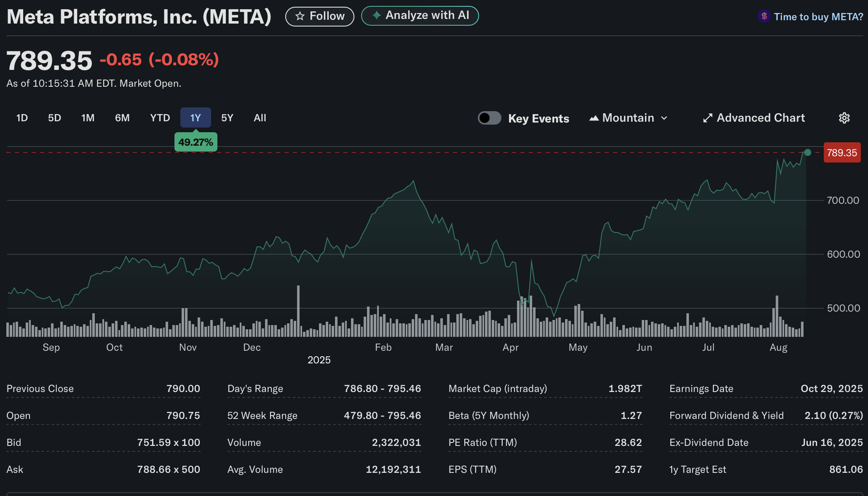The image size is (868, 496).
Task: Open the Time to buy META? link
Action: click(x=818, y=17)
